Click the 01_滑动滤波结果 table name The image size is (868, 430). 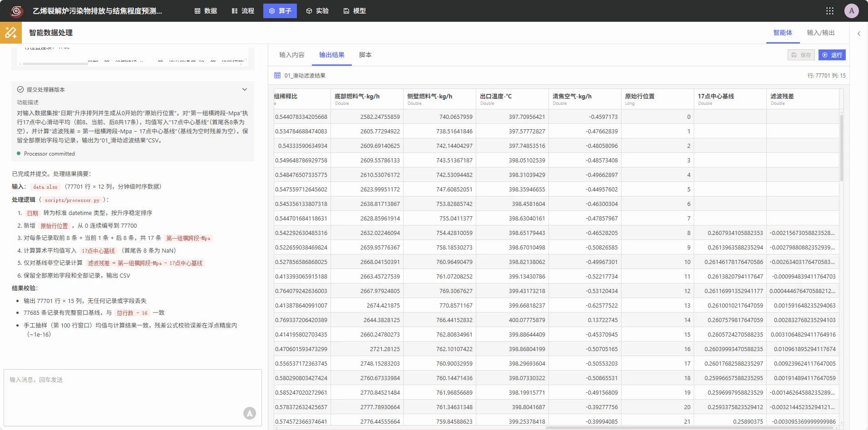(x=305, y=76)
